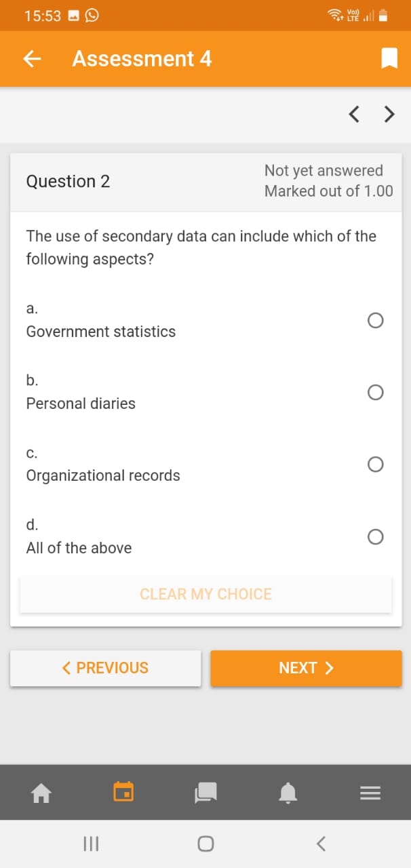The height and width of the screenshot is (868, 411).
Task: Tap the WhatsApp icon in the status bar
Action: (92, 15)
